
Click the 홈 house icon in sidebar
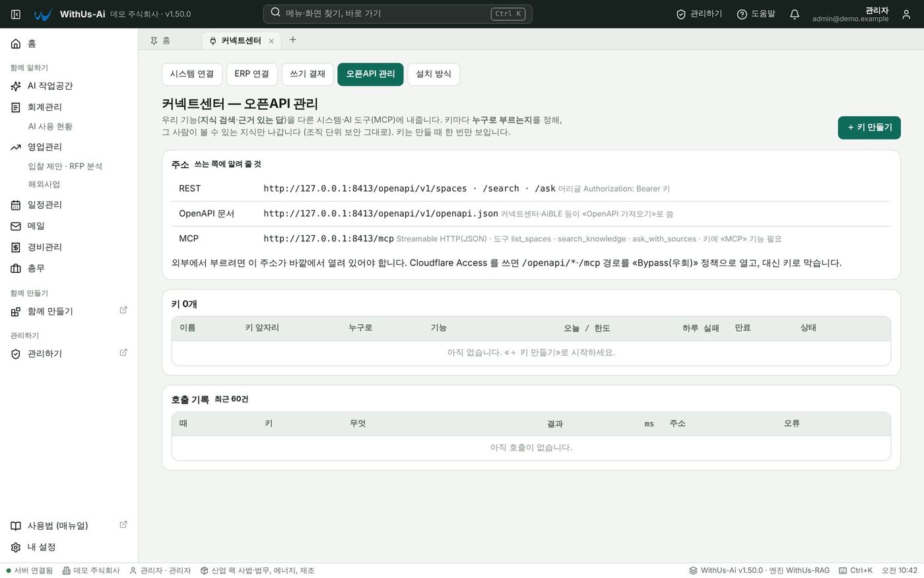pos(16,44)
